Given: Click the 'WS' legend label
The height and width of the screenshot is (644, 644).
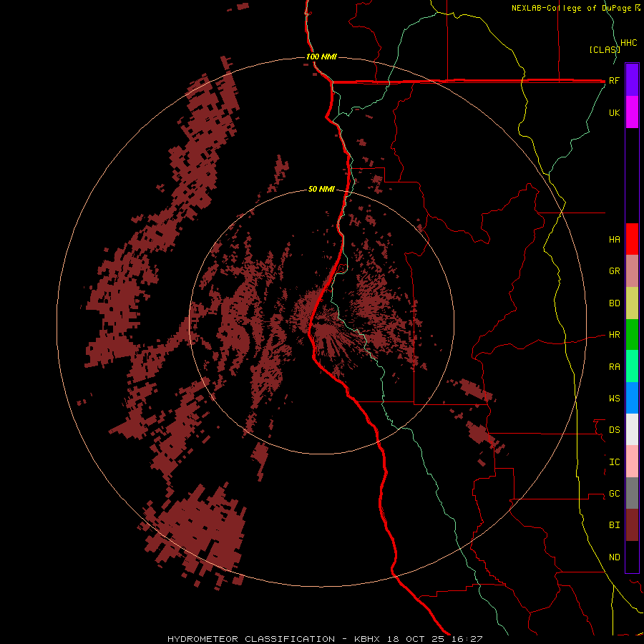Looking at the screenshot, I should [x=614, y=399].
